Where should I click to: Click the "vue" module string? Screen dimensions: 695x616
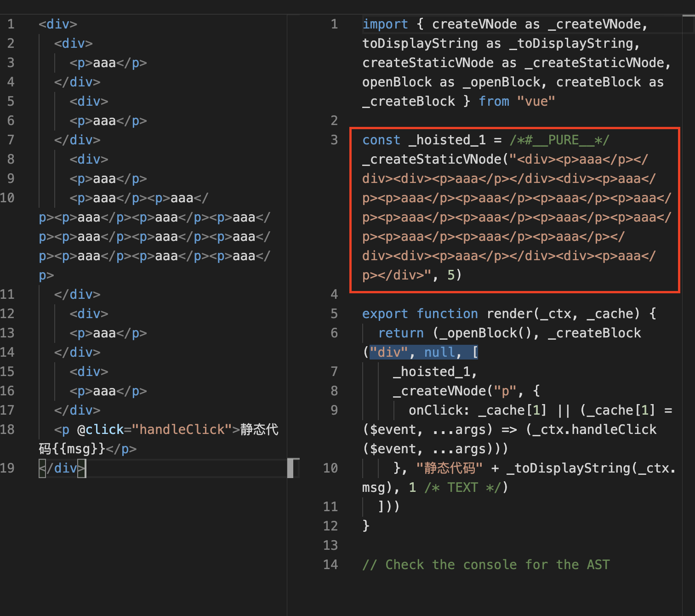(x=536, y=101)
